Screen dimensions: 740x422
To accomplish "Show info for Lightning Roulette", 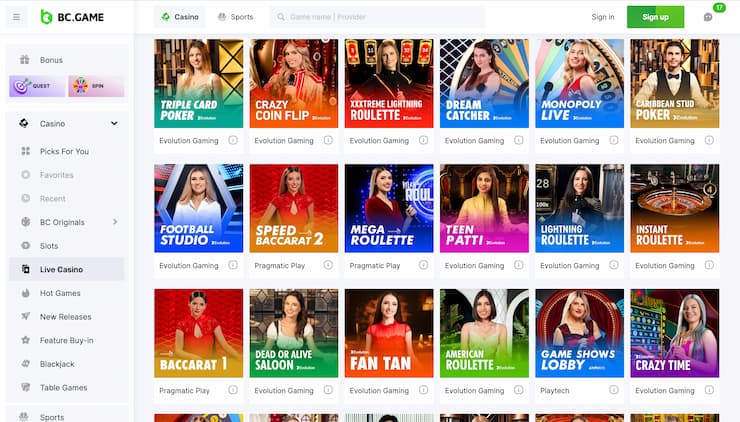I will tap(614, 265).
